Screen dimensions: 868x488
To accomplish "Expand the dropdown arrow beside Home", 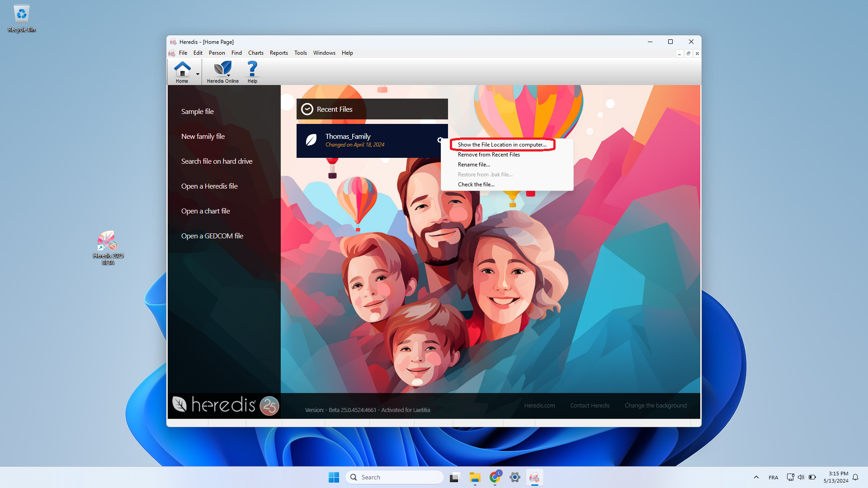I will (198, 74).
